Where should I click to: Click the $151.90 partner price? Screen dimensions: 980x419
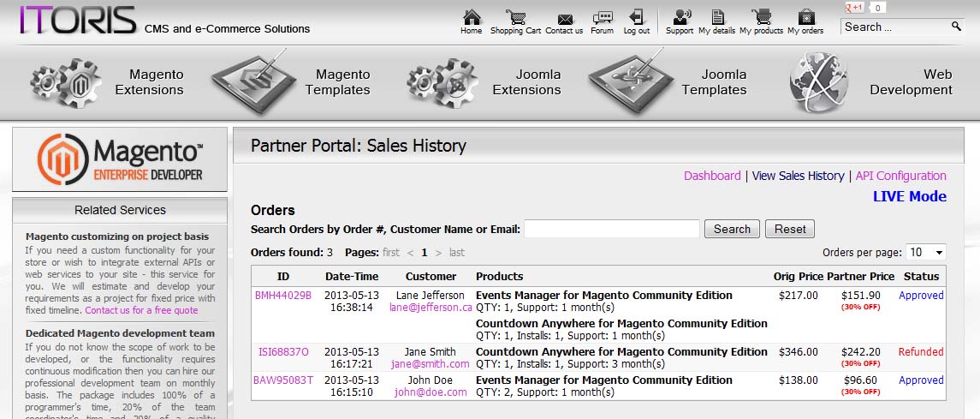(861, 295)
